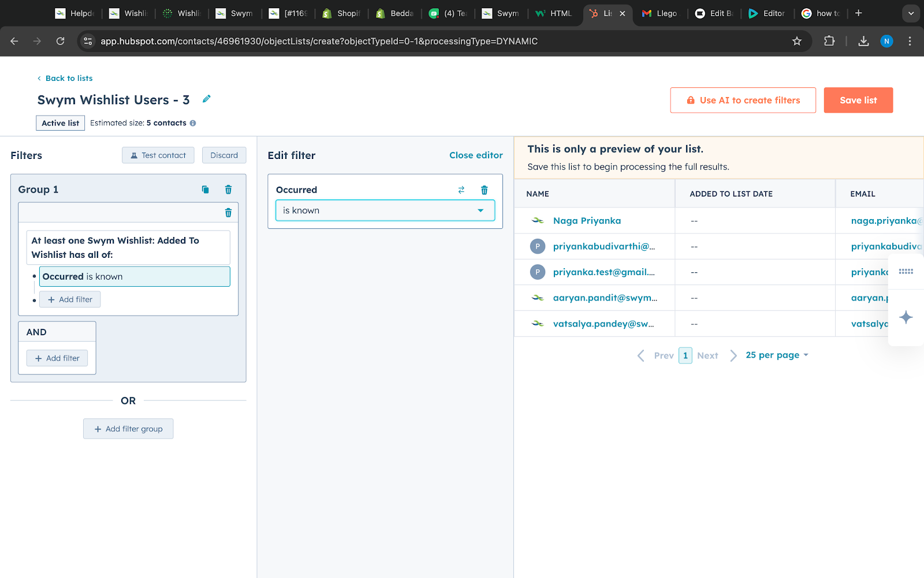The image size is (924, 578).
Task: Click the Save list button
Action: pos(858,100)
